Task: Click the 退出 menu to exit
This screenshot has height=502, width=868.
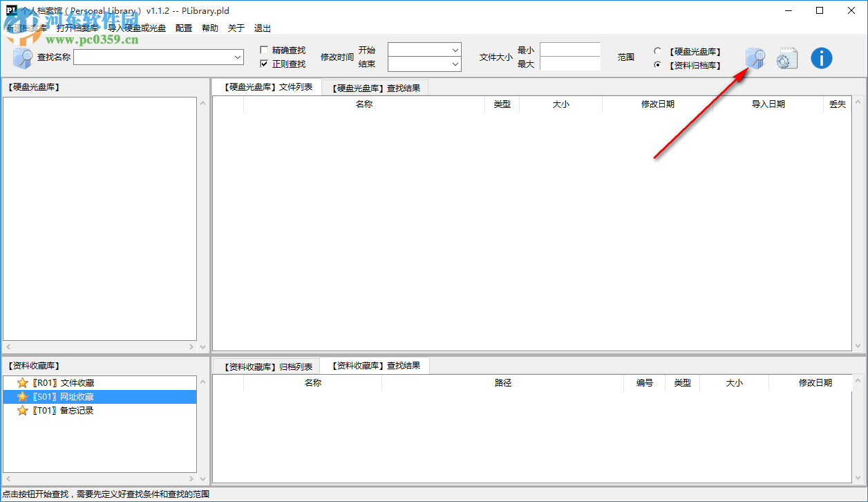Action: pyautogui.click(x=262, y=28)
